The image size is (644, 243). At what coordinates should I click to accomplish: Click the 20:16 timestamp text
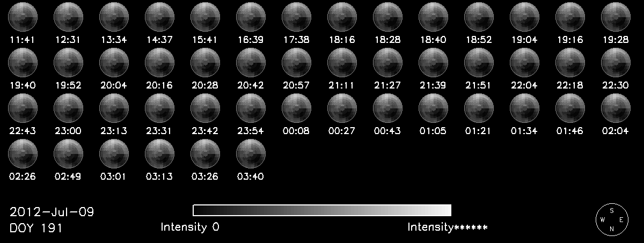coord(159,85)
